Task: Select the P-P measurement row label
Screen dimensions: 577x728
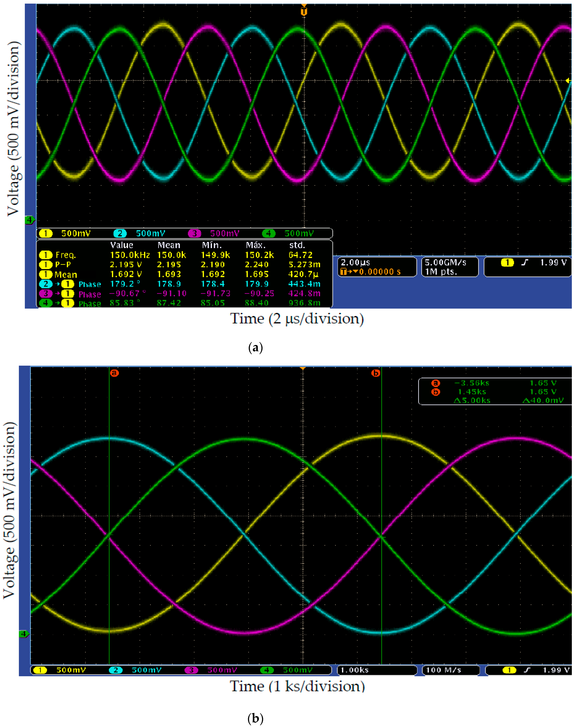Action: click(x=63, y=264)
